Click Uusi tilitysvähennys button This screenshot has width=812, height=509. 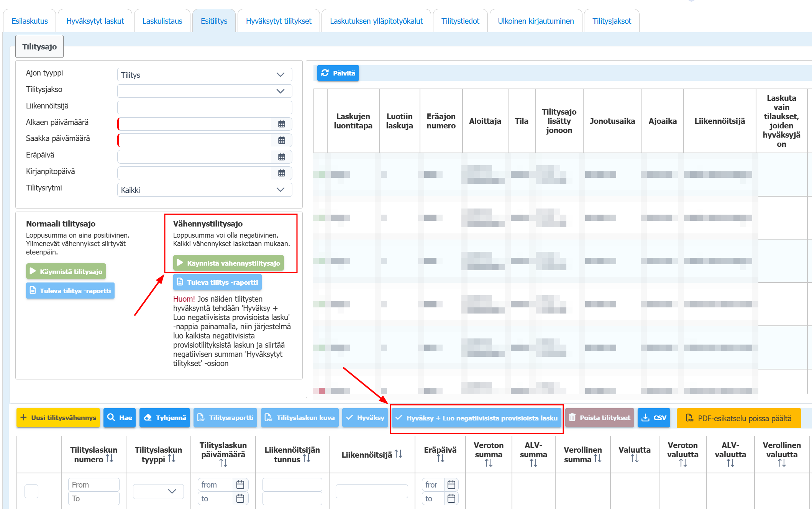coord(58,418)
